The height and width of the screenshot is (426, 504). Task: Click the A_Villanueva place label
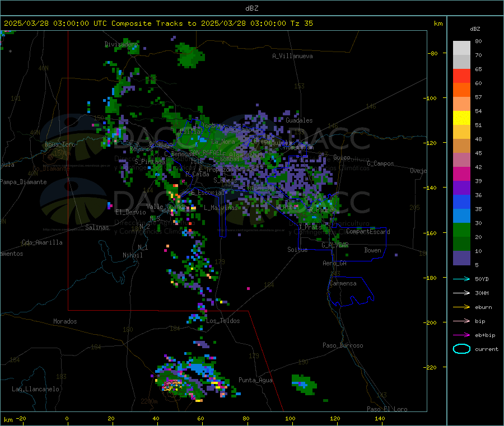point(292,56)
